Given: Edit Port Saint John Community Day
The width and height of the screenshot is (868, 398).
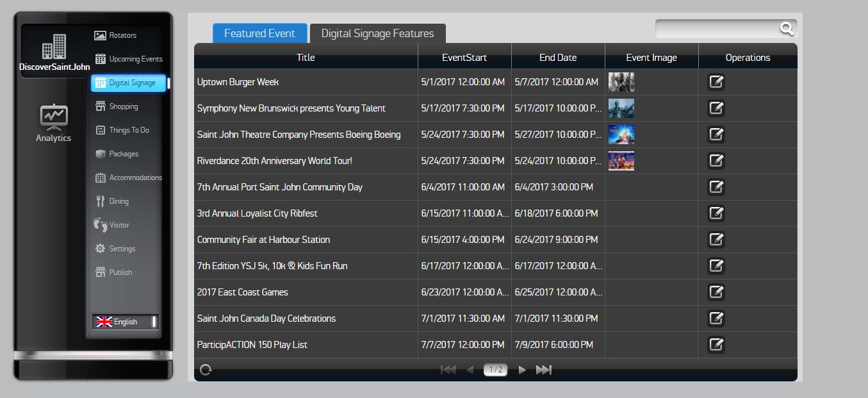Looking at the screenshot, I should pyautogui.click(x=716, y=187).
